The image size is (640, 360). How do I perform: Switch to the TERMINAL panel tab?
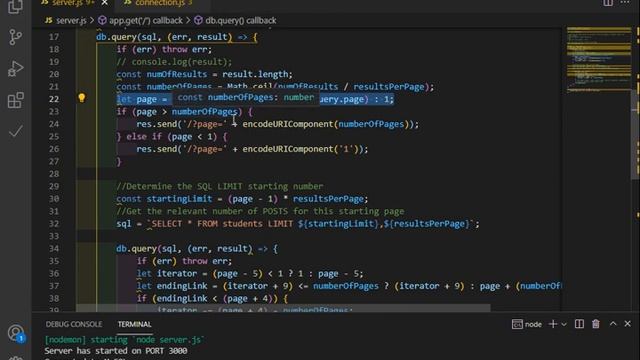click(134, 324)
